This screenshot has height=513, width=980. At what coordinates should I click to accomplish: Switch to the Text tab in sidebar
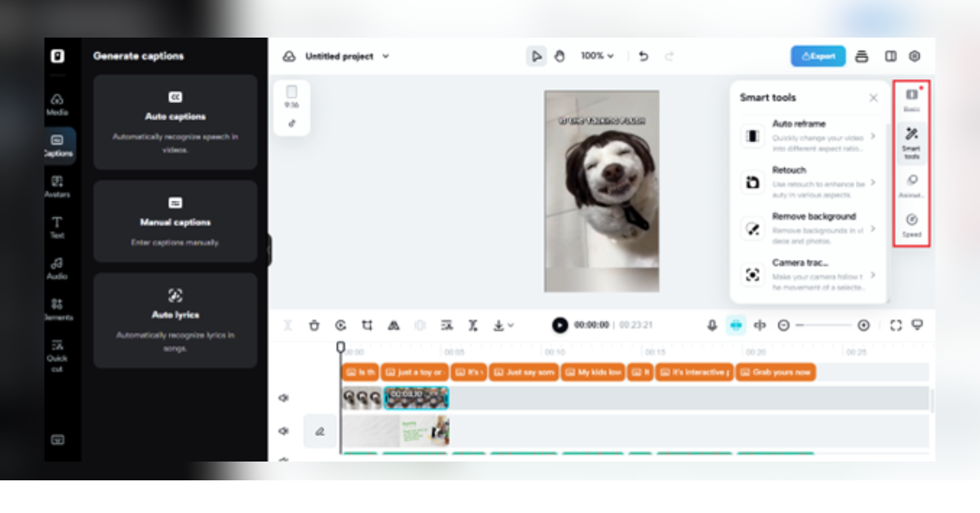tap(57, 227)
